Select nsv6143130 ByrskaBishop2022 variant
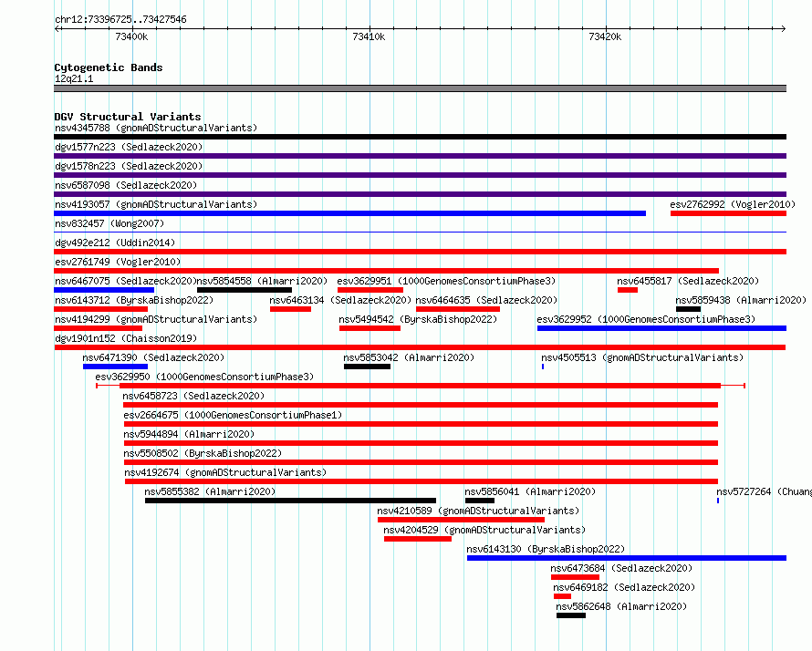This screenshot has height=651, width=812. coord(627,558)
